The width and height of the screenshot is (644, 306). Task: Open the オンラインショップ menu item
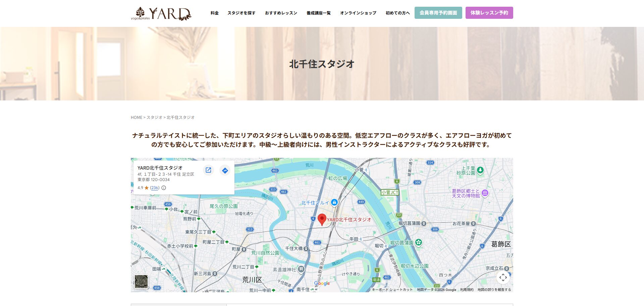[358, 13]
